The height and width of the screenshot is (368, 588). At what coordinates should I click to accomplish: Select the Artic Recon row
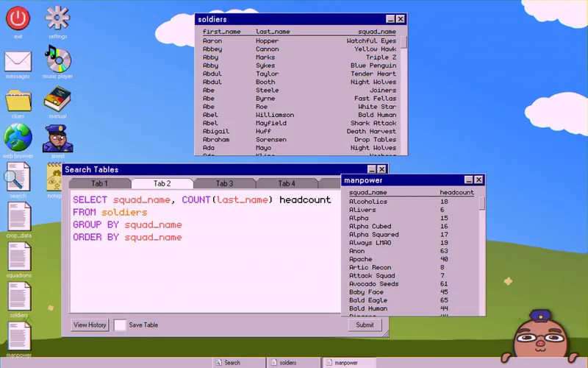(x=412, y=267)
